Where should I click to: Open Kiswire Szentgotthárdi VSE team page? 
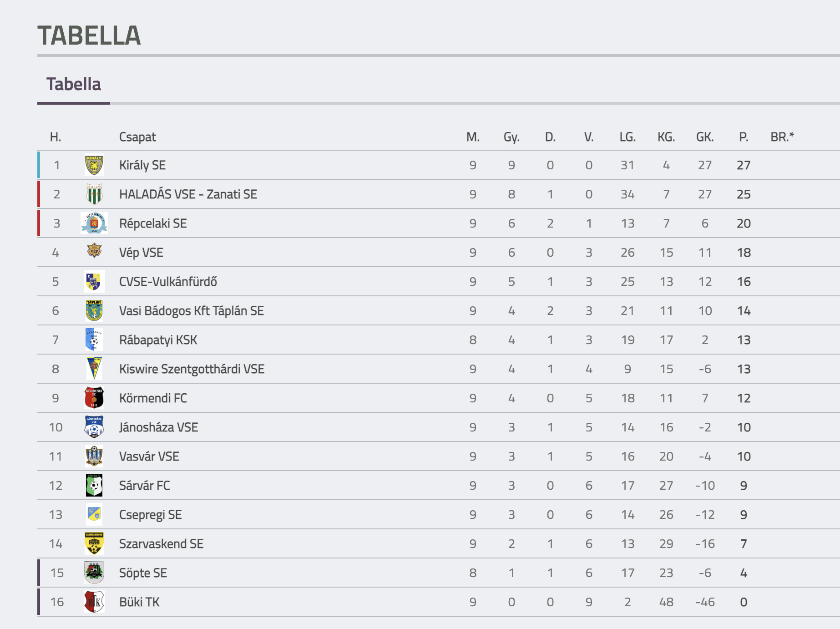click(x=192, y=369)
